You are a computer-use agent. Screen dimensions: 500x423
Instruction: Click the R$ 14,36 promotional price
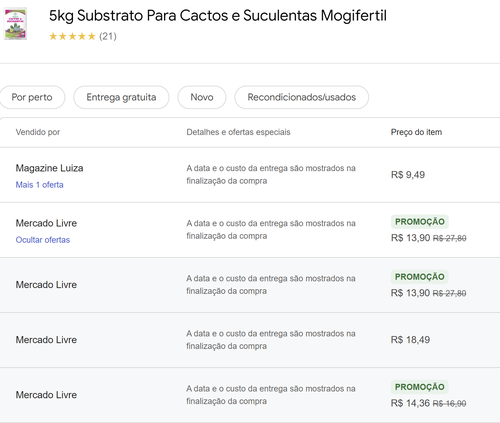pyautogui.click(x=410, y=403)
